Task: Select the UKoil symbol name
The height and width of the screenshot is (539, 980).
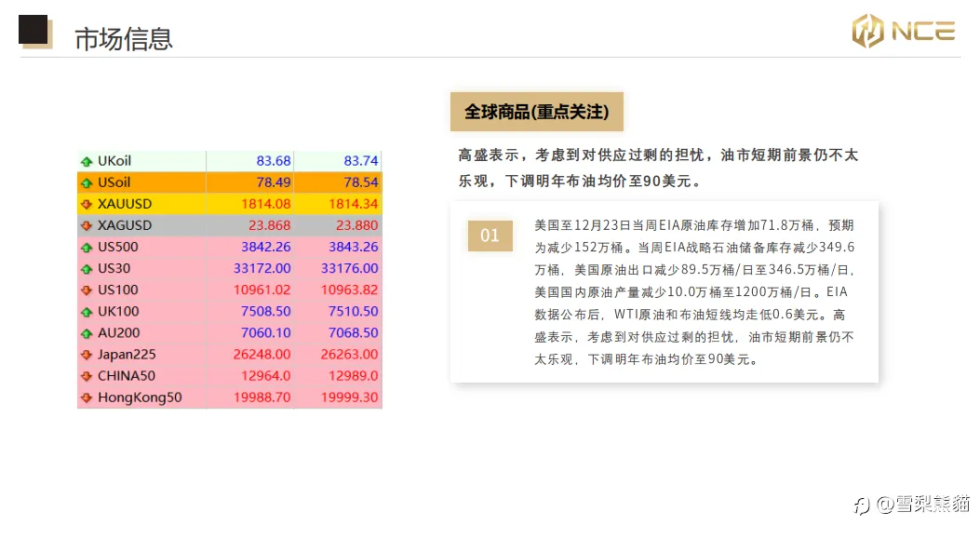Action: point(114,161)
